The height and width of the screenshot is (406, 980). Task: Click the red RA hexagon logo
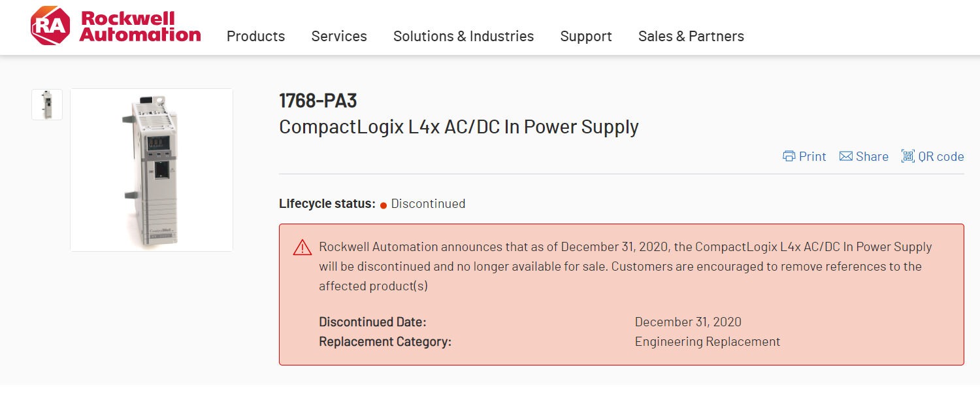pyautogui.click(x=50, y=26)
